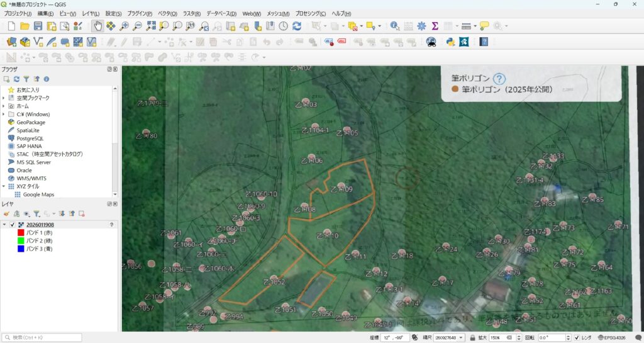
Task: Refresh the map canvas
Action: (x=297, y=26)
